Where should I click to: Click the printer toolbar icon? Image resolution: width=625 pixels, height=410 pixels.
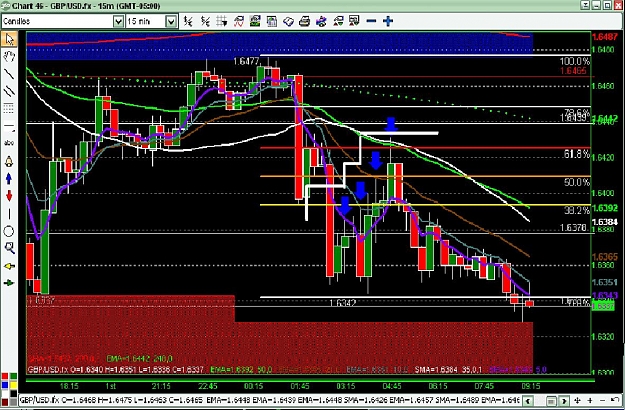coord(305,21)
